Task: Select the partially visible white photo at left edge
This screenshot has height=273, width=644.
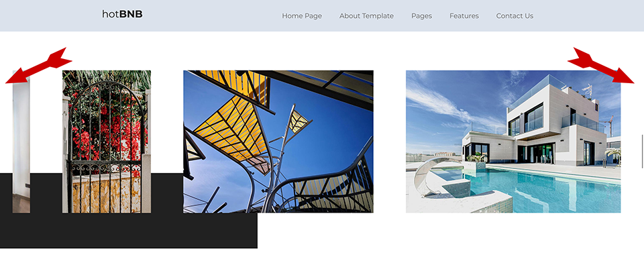Action: [x=21, y=142]
